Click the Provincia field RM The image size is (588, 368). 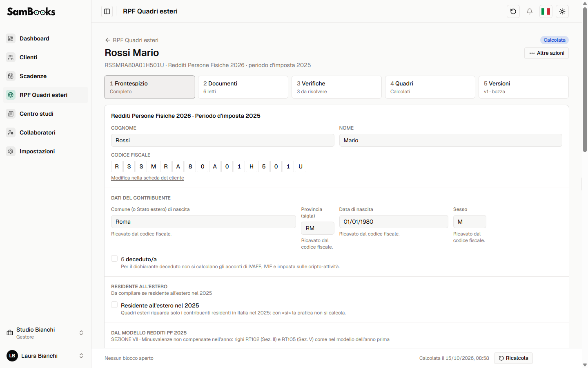(318, 228)
